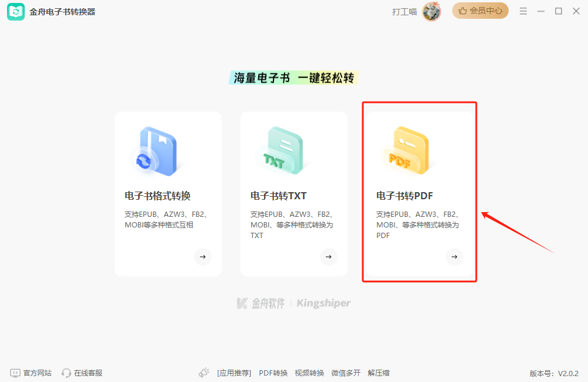Open the 解压缩 recommended app link

click(x=379, y=373)
